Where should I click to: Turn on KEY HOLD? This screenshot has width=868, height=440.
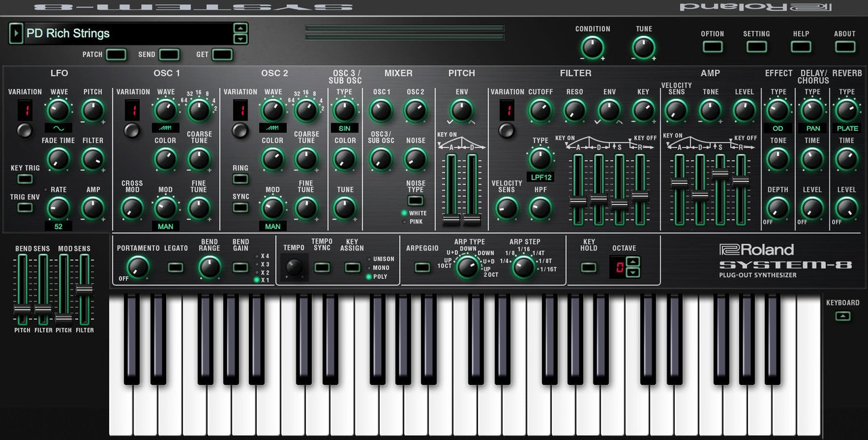(588, 268)
